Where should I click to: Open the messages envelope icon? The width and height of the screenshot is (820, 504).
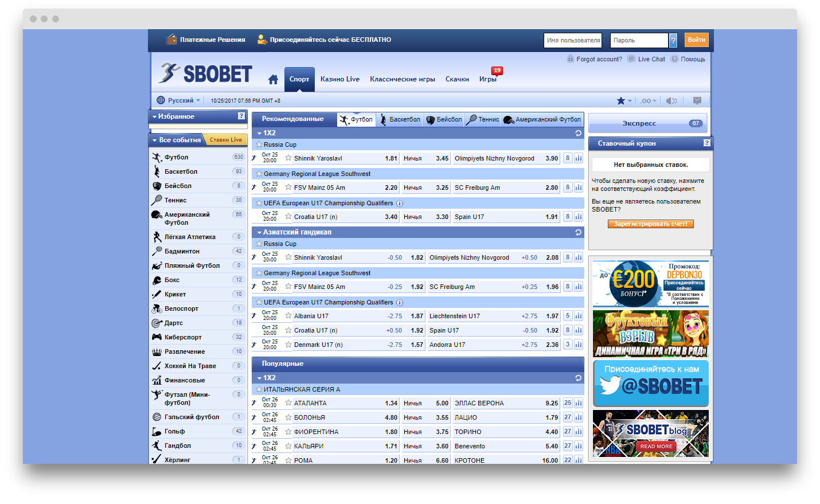[697, 100]
